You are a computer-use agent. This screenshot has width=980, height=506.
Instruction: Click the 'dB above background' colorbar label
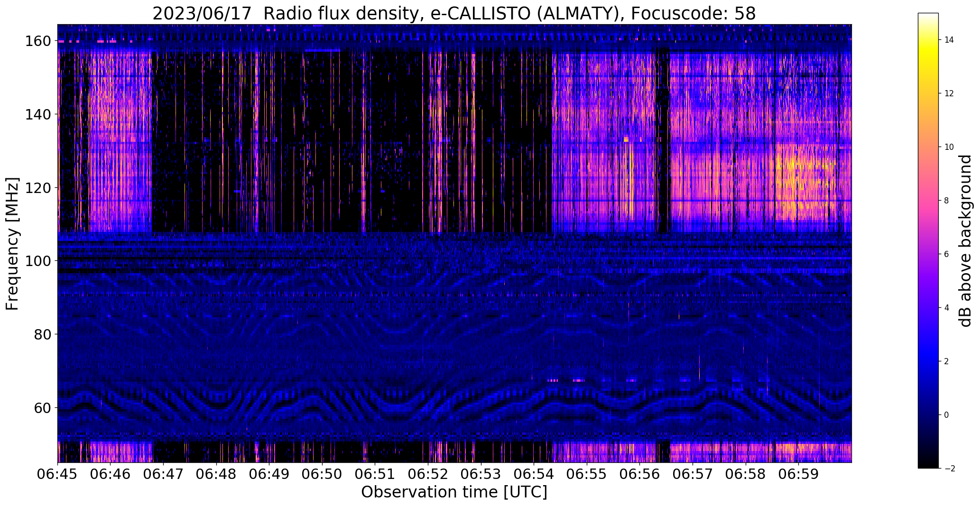965,241
